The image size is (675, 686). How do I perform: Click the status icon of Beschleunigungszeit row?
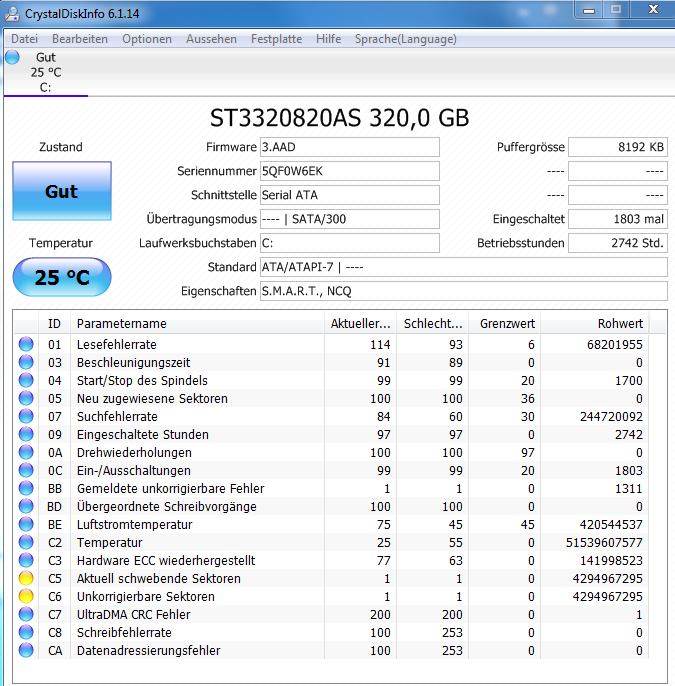coord(26,362)
